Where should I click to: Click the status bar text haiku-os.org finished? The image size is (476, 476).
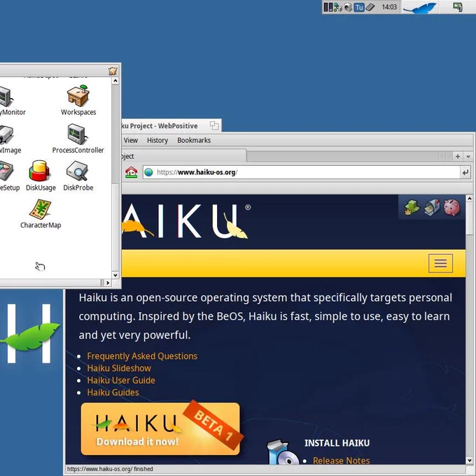[x=110, y=469]
